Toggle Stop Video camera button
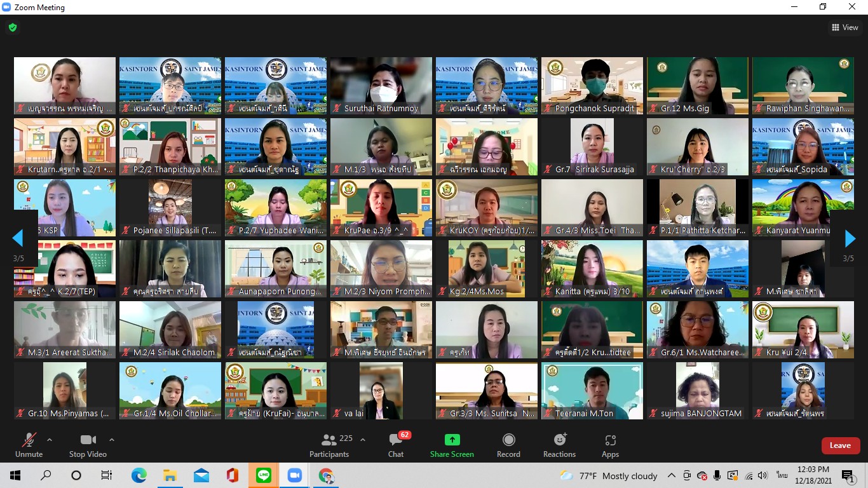 (88, 445)
